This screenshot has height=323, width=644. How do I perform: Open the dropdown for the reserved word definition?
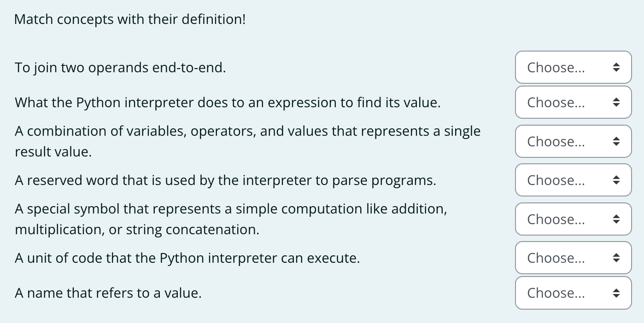pyautogui.click(x=573, y=180)
